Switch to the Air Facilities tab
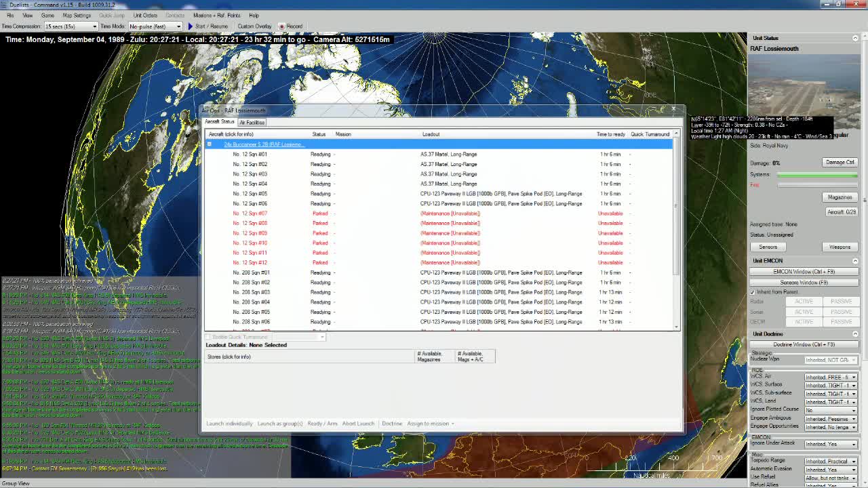868x488 pixels. (x=252, y=123)
